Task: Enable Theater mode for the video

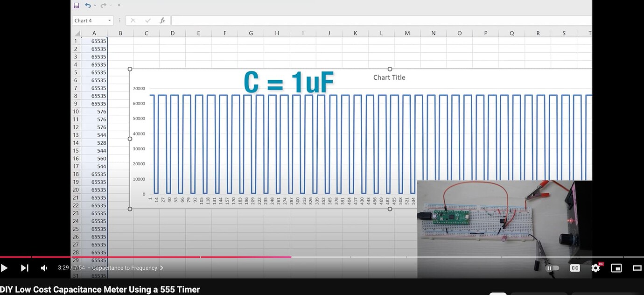Action: point(638,268)
